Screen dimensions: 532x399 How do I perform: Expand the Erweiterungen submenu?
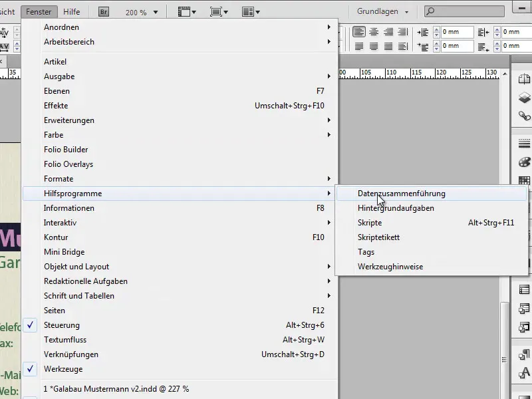click(180, 120)
